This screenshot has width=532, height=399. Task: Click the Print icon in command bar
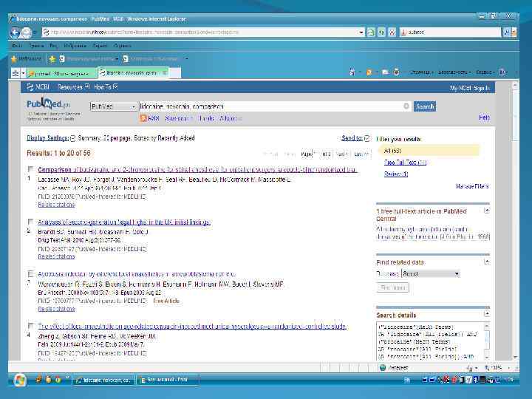click(x=396, y=72)
